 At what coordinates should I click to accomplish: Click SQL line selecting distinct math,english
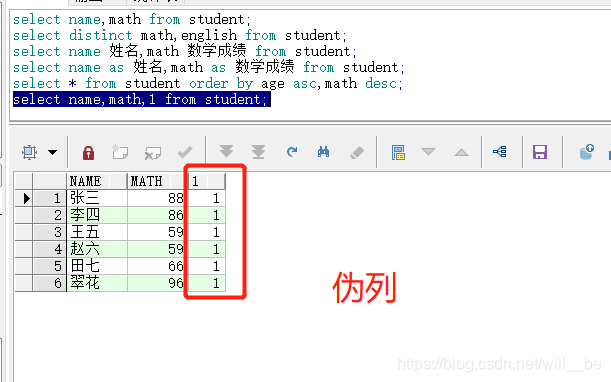pyautogui.click(x=180, y=35)
